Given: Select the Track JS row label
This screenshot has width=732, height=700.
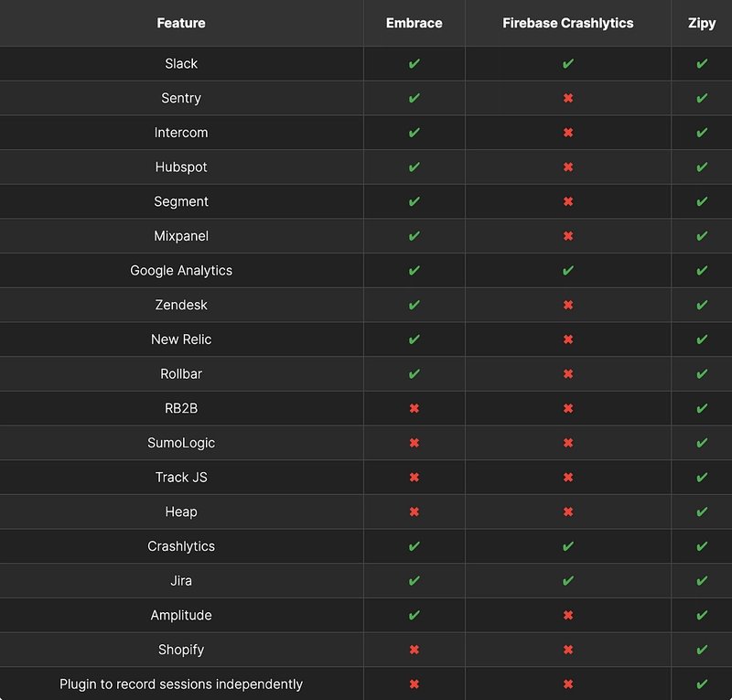Looking at the screenshot, I should [x=181, y=478].
